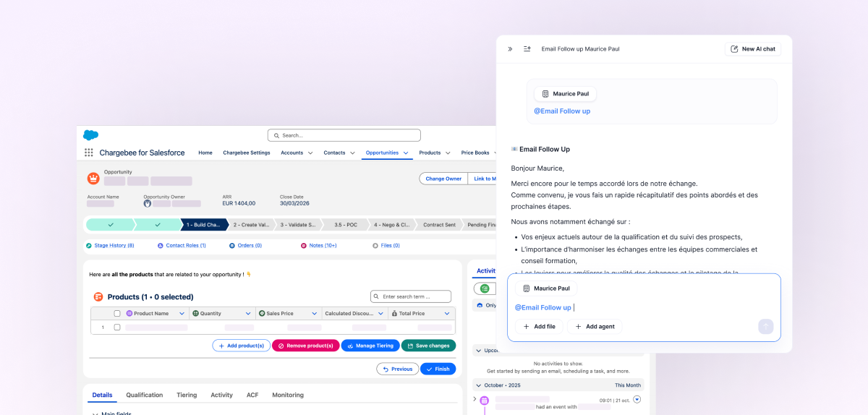
Task: Expand the calendar event timeline item
Action: [475, 399]
